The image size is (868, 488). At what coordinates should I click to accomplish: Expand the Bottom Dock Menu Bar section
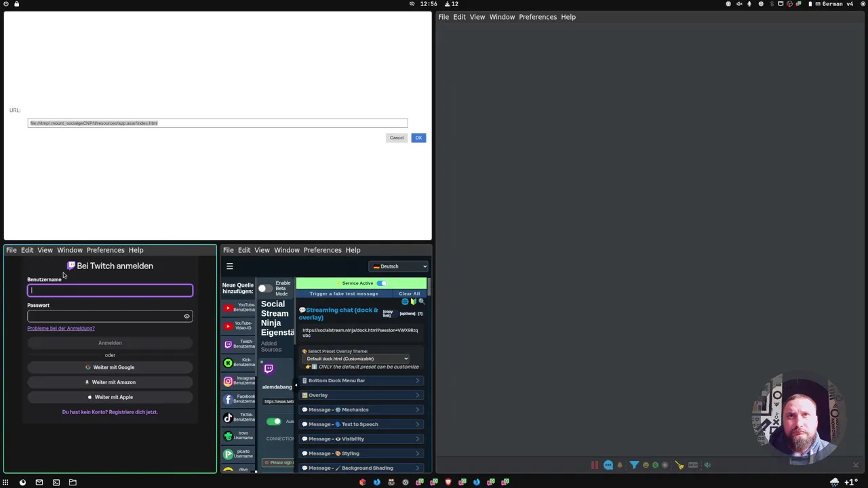(361, 381)
